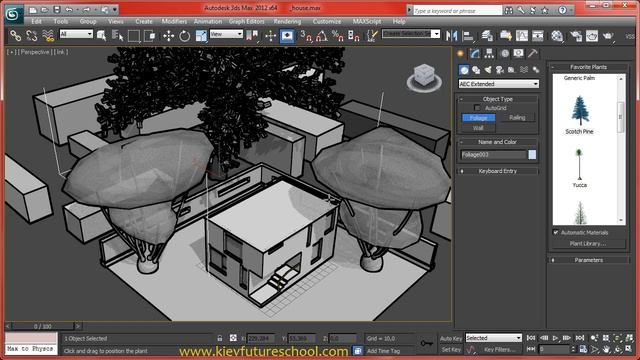
Task: Click the object color swatch
Action: click(x=532, y=155)
